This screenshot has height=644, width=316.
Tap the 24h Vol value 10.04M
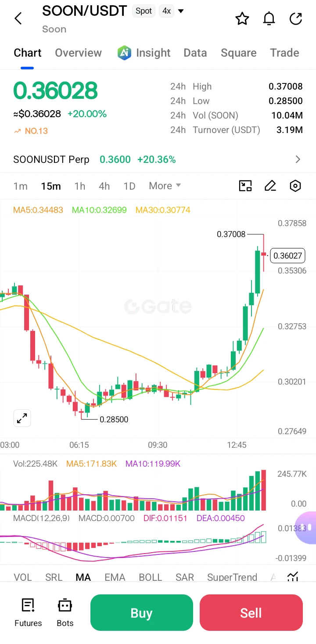coord(287,115)
